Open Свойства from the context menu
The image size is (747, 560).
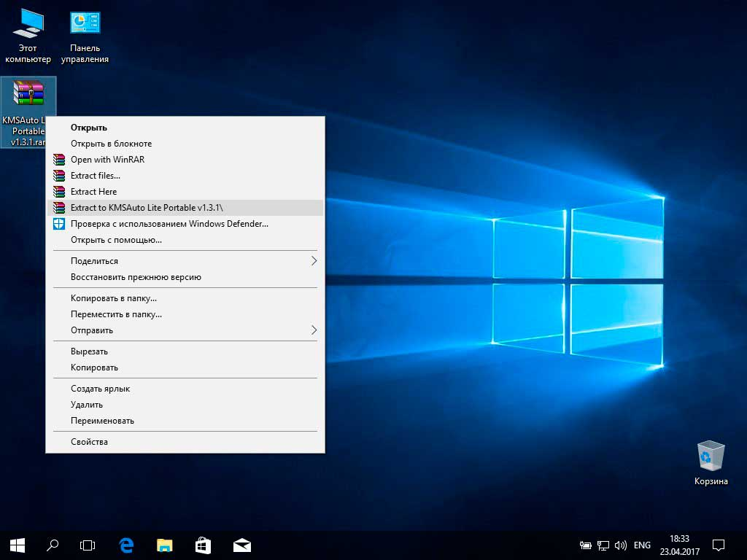pos(185,442)
